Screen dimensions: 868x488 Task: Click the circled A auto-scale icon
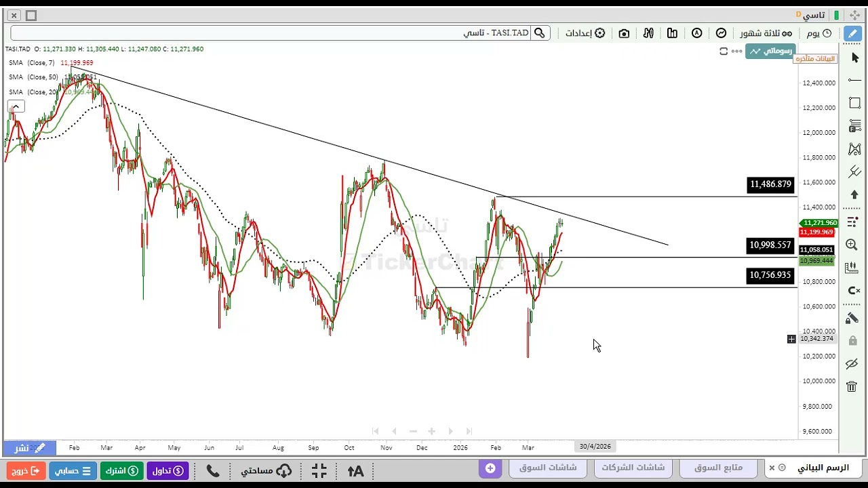696,33
